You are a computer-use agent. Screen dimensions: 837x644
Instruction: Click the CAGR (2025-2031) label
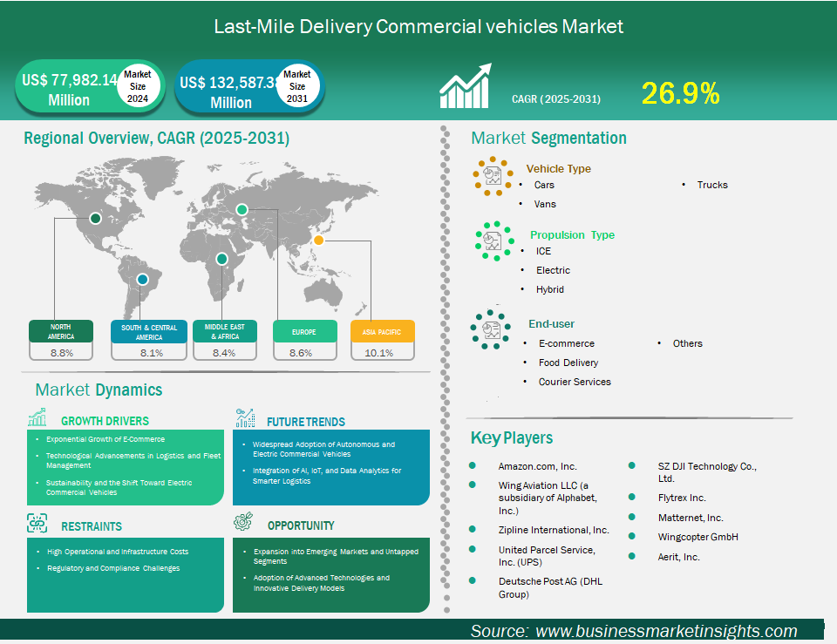(x=556, y=99)
